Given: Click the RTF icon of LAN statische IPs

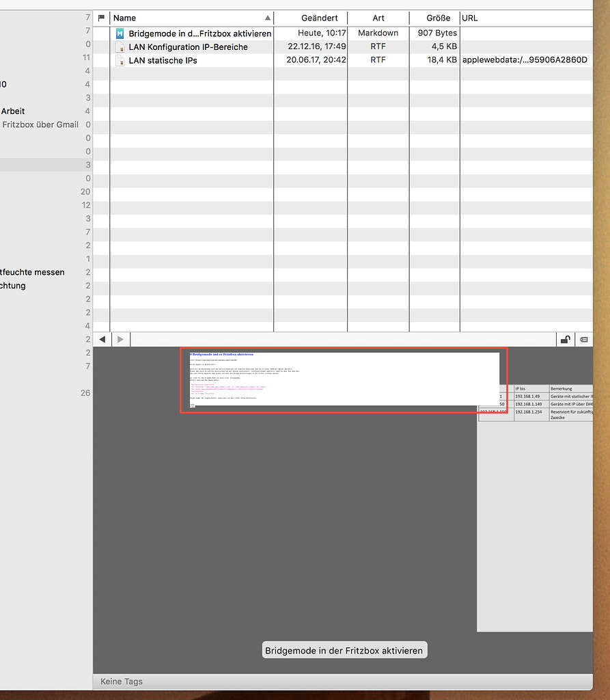Looking at the screenshot, I should tap(120, 61).
